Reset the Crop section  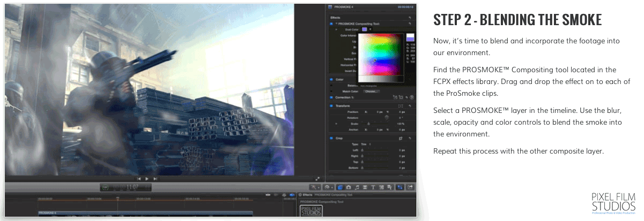click(410, 138)
